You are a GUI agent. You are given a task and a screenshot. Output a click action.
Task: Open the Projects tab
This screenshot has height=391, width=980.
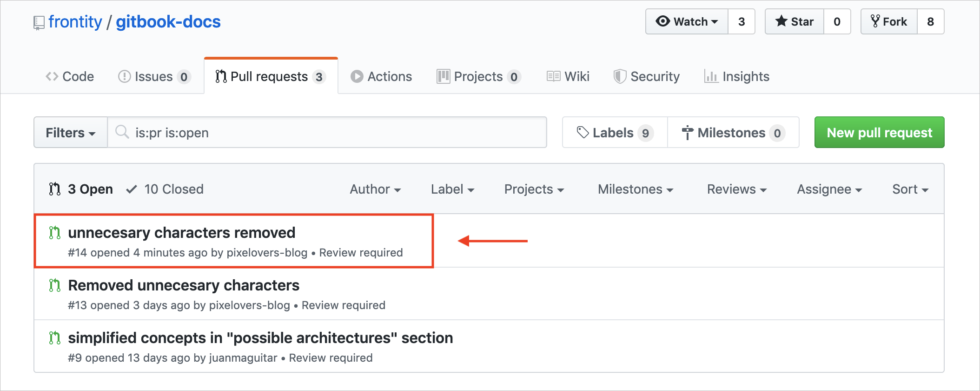click(x=479, y=76)
